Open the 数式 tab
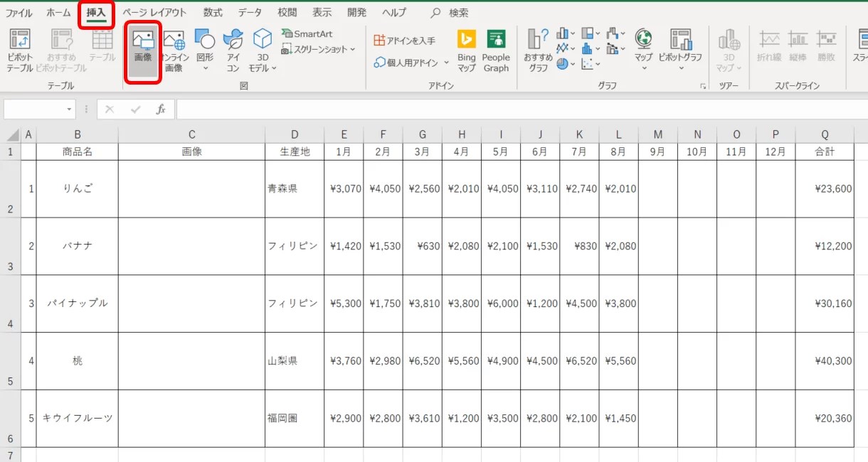The width and height of the screenshot is (868, 462). coord(213,13)
